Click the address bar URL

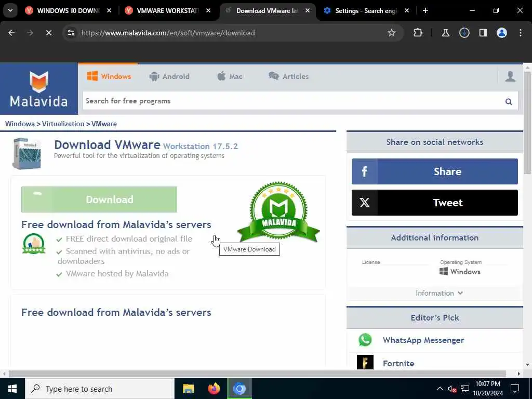168,33
